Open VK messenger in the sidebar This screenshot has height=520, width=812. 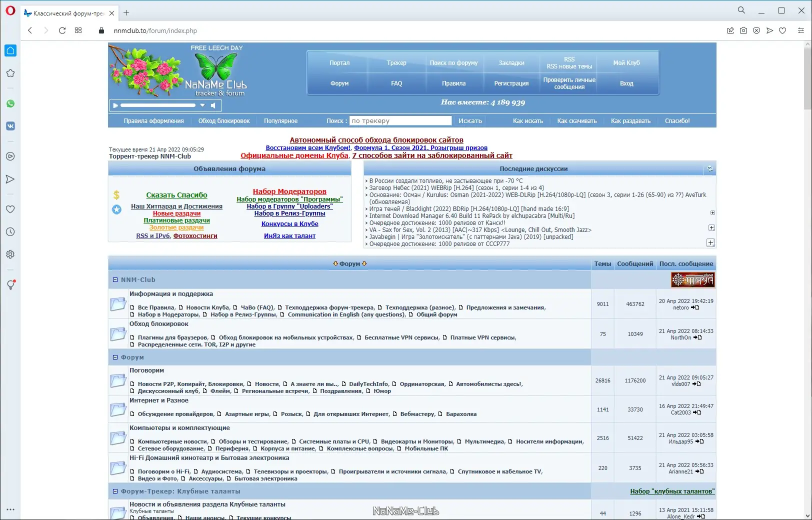(10, 126)
